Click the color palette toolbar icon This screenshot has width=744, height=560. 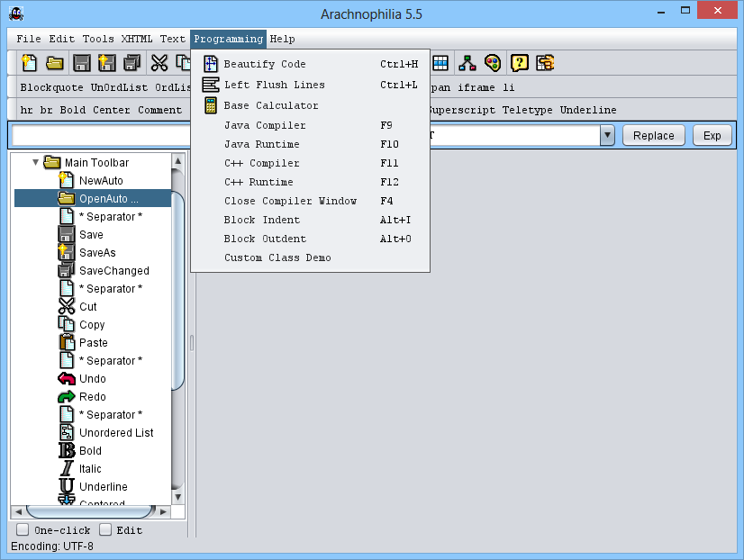point(493,63)
